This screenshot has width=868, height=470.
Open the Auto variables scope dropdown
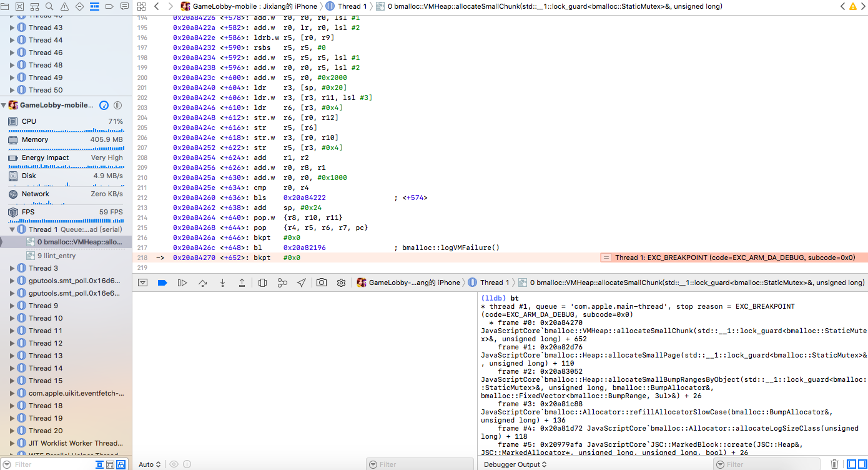[x=150, y=464]
